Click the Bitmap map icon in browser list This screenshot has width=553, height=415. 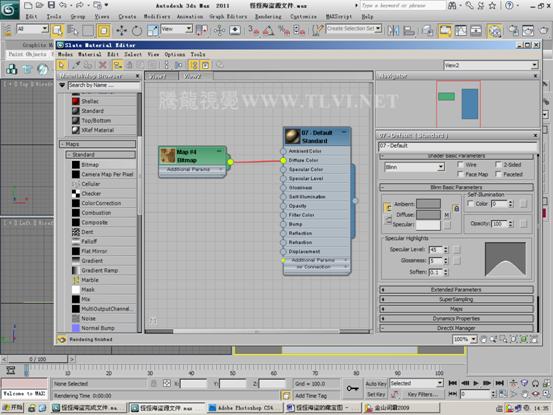(76, 165)
